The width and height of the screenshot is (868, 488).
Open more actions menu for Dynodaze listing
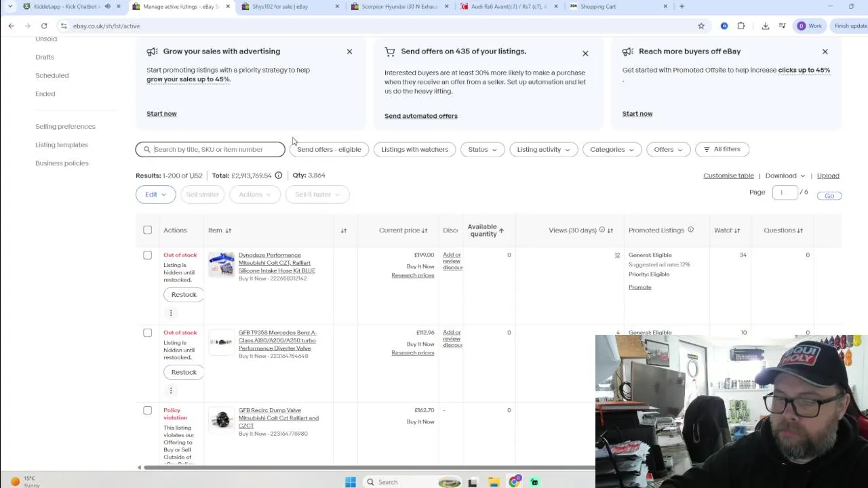click(x=171, y=313)
